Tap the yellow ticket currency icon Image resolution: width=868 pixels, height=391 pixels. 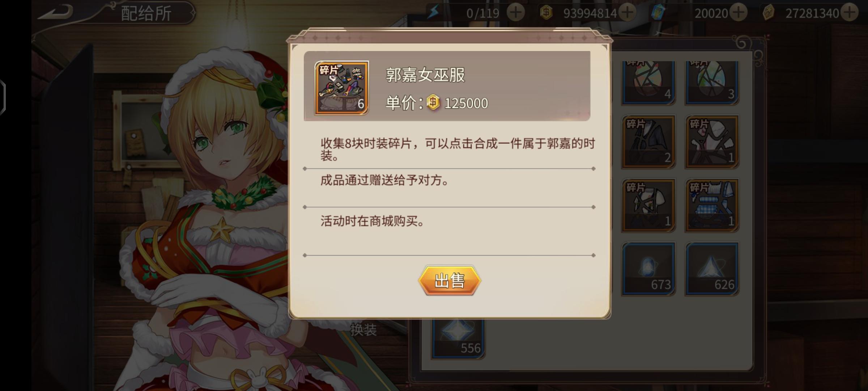(768, 13)
